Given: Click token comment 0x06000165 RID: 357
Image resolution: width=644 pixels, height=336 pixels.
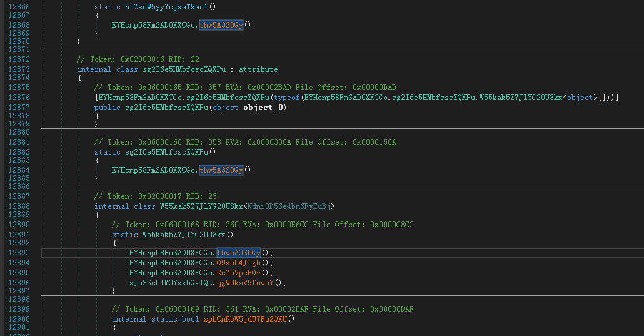Looking at the screenshot, I should point(245,88).
